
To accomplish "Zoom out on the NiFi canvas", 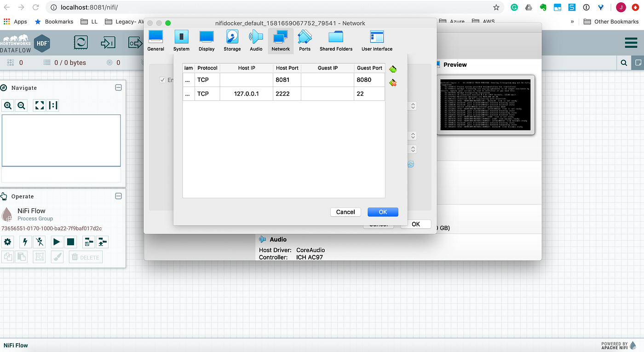I will (x=21, y=105).
